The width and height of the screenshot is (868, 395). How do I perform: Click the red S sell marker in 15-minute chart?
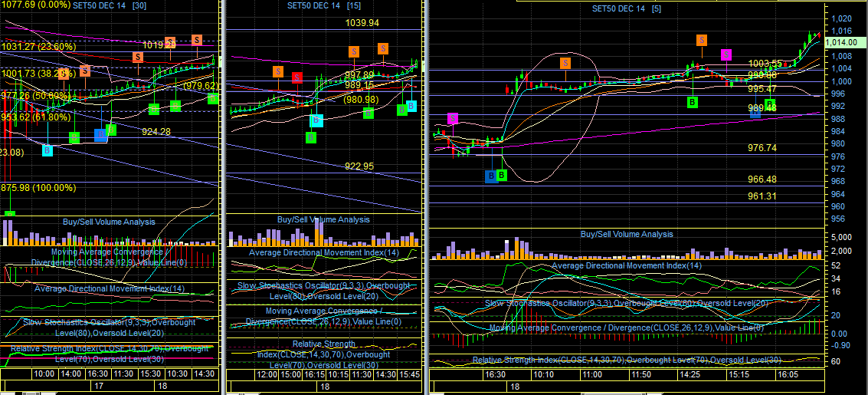(x=296, y=77)
